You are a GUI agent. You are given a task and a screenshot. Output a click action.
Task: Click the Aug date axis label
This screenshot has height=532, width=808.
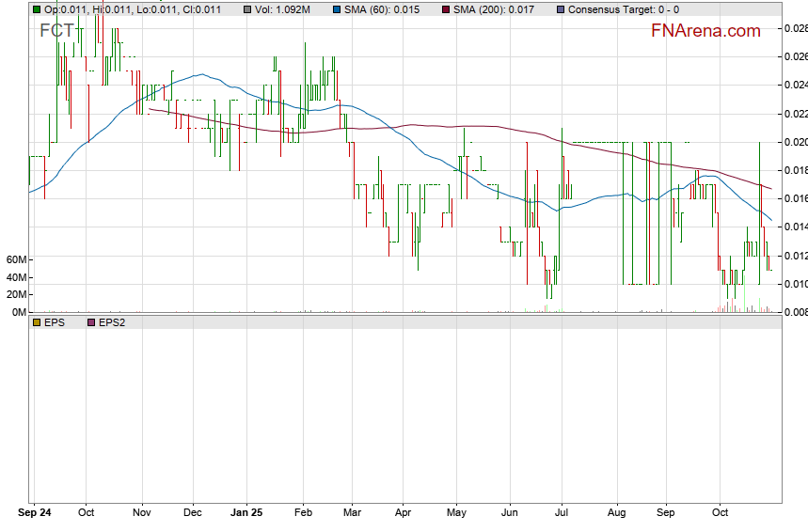[617, 513]
